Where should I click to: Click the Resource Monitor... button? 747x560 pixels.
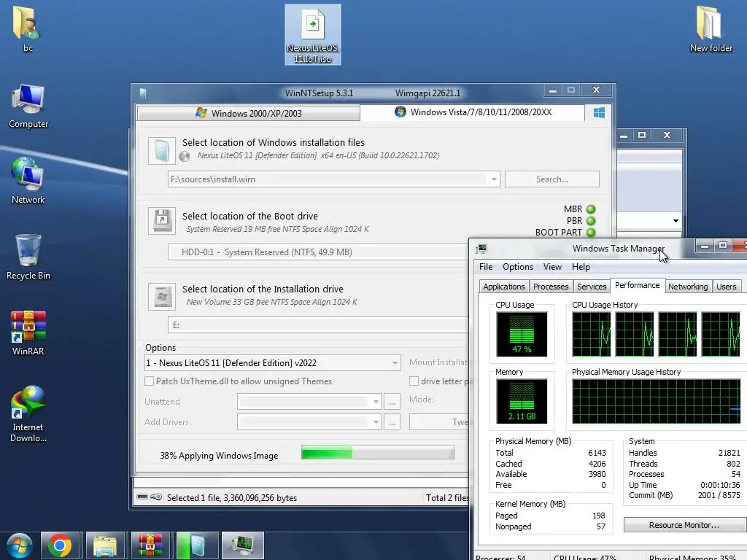pos(684,525)
